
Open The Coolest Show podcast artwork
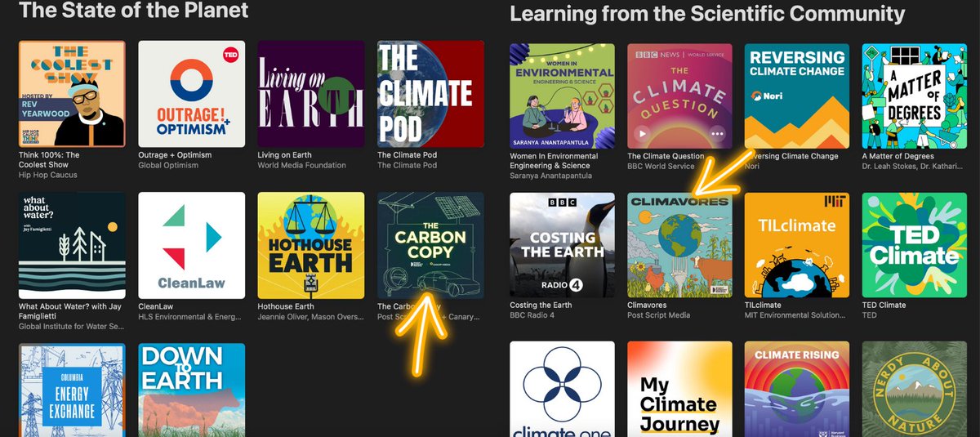tap(72, 94)
